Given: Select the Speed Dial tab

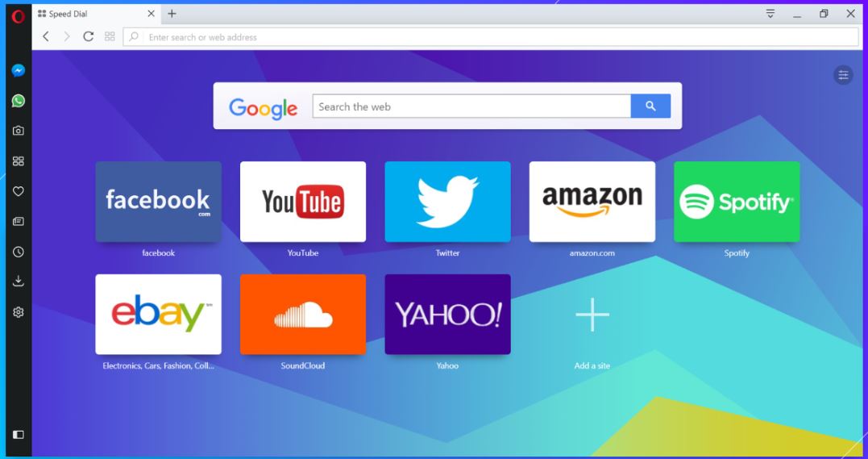Looking at the screenshot, I should pos(97,14).
